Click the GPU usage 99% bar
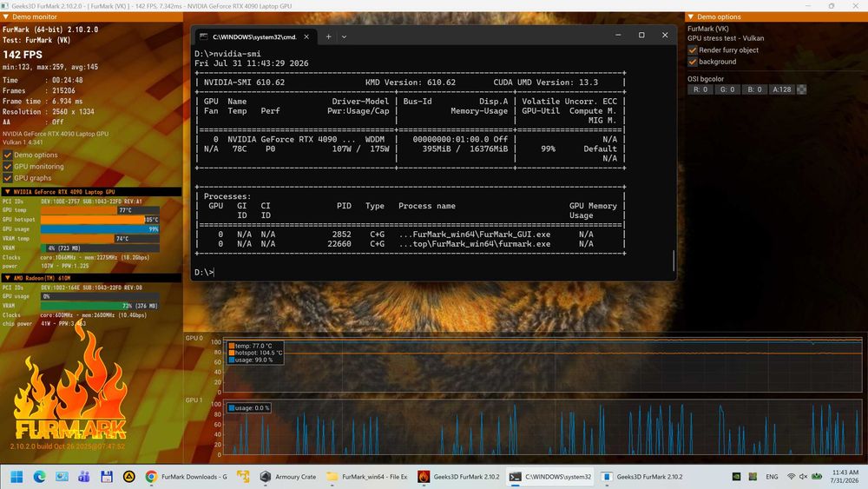This screenshot has width=868, height=489. coord(100,228)
